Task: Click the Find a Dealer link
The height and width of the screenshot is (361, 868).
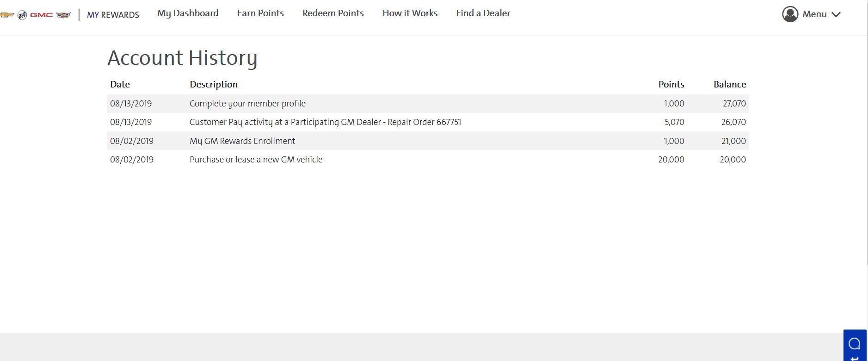Action: tap(483, 13)
